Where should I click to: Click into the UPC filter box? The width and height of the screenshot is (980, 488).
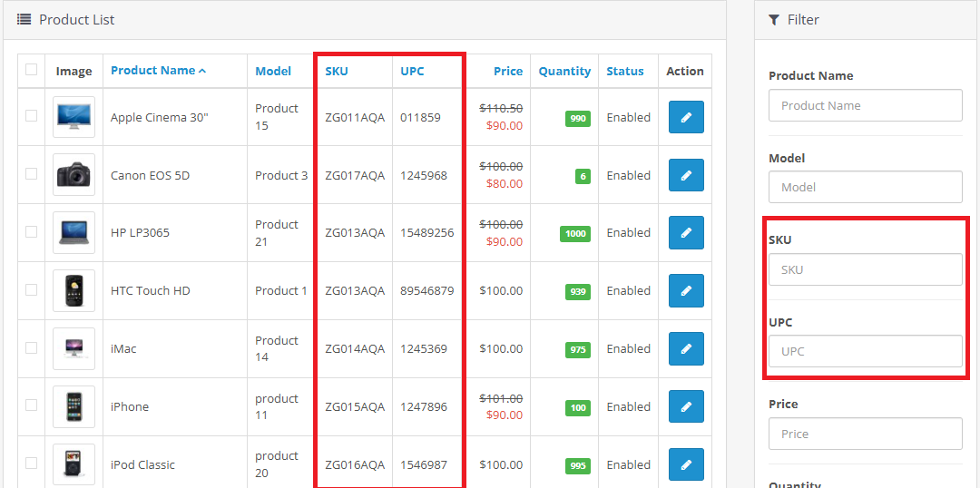[865, 351]
